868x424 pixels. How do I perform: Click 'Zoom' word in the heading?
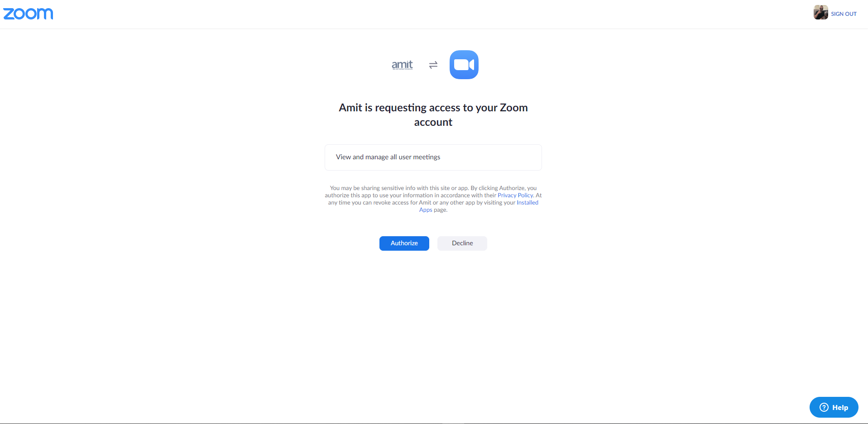tap(514, 108)
